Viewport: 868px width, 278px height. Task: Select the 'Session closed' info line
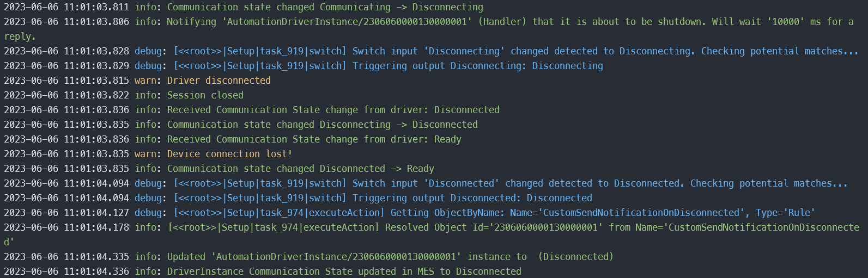pyautogui.click(x=205, y=95)
